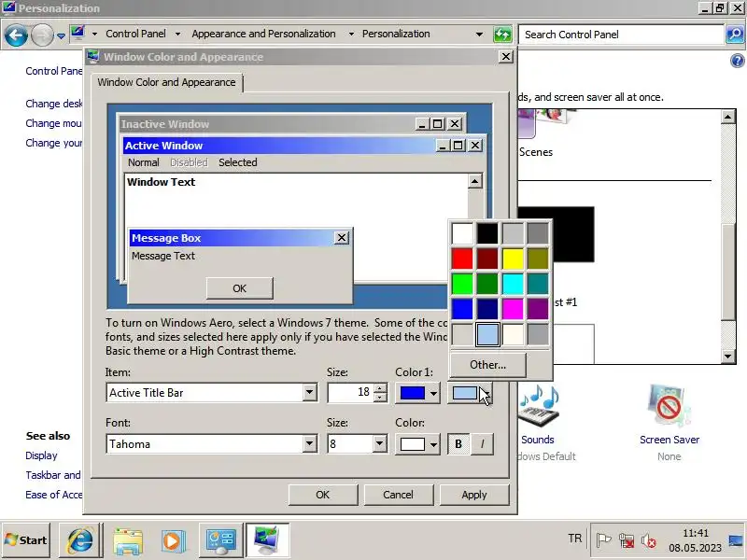This screenshot has height=560, width=747.
Task: Pick cyan swatch in palette
Action: click(513, 284)
